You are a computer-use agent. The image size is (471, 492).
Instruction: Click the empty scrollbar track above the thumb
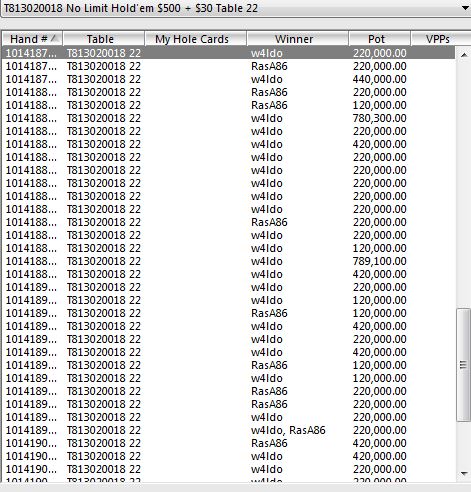(x=463, y=185)
